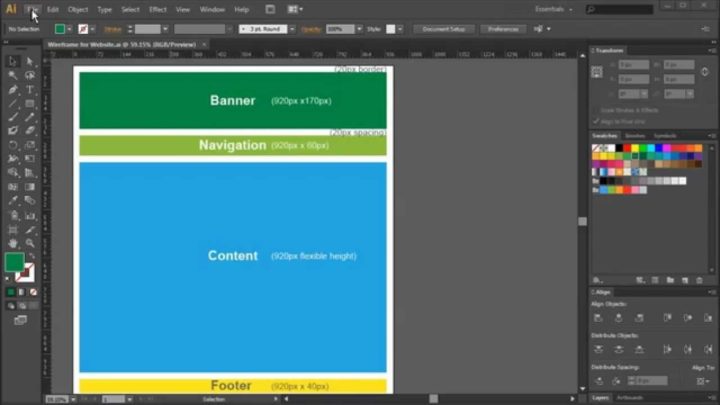Switch to the Artboards tab
The image size is (720, 405).
(630, 398)
